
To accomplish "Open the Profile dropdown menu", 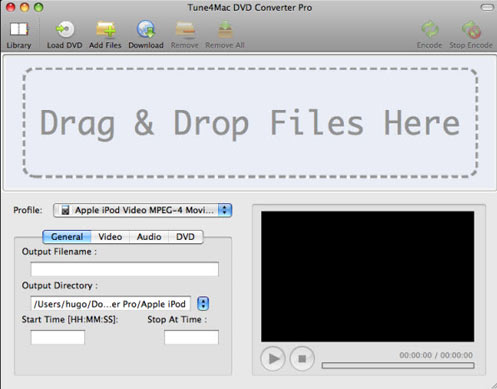I will [142, 210].
